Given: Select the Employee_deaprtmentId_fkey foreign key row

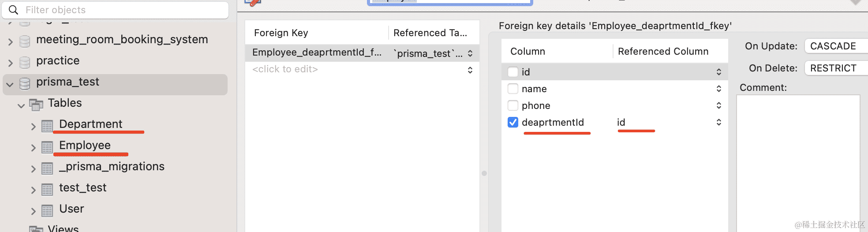Looking at the screenshot, I should pos(317,52).
